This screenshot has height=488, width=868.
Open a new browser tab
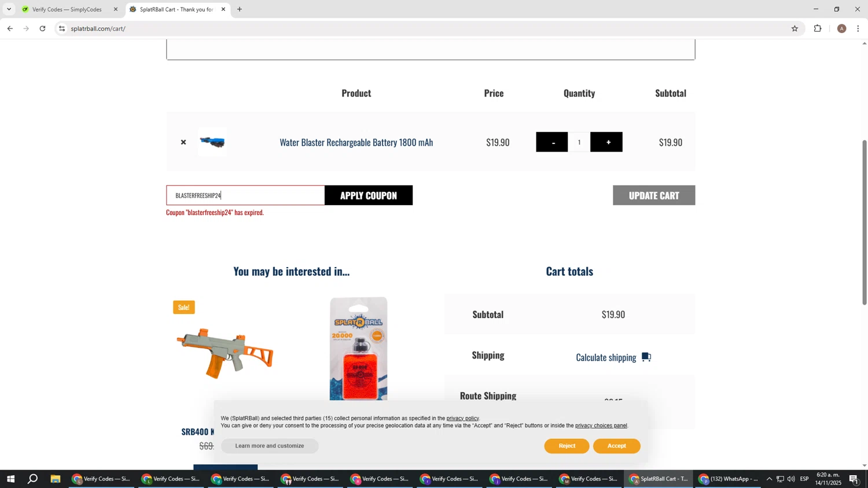pyautogui.click(x=240, y=9)
